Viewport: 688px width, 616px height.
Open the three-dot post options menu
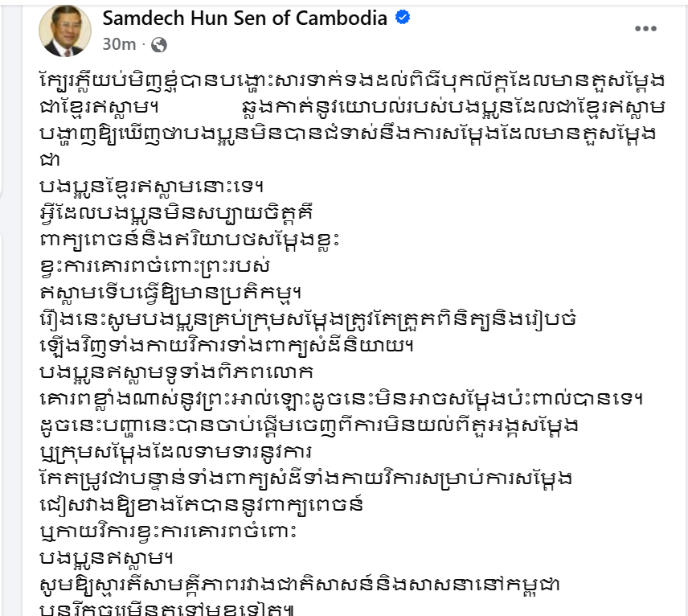646,29
